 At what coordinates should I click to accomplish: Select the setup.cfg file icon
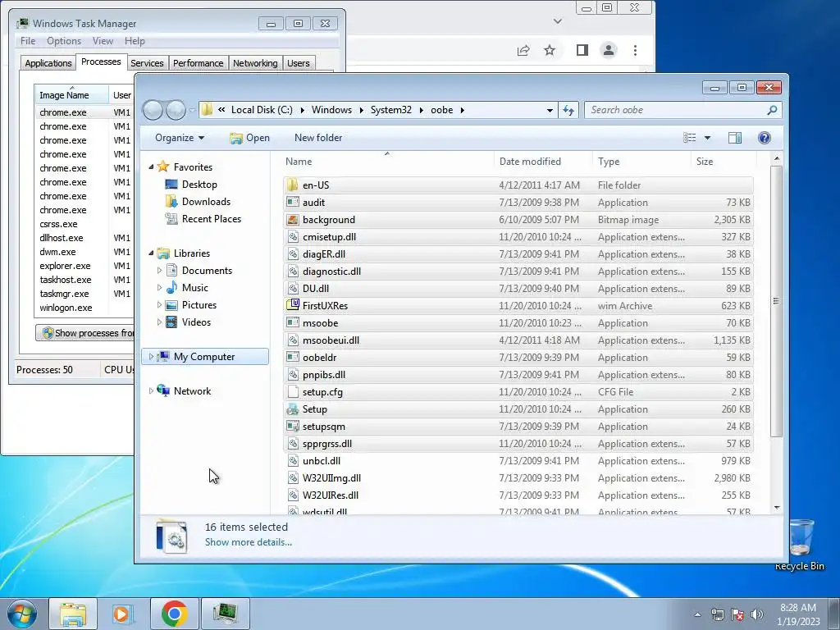[x=293, y=391]
